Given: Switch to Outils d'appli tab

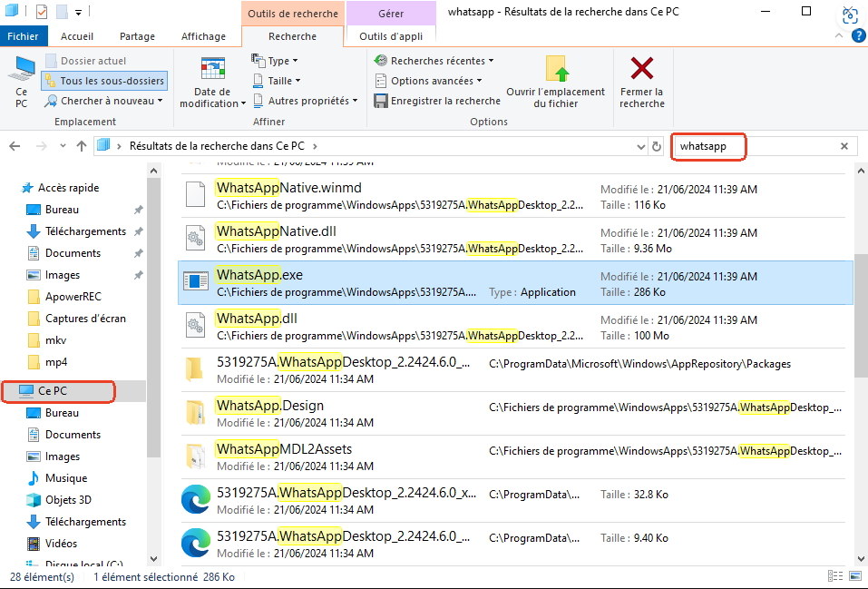Looking at the screenshot, I should coord(391,36).
